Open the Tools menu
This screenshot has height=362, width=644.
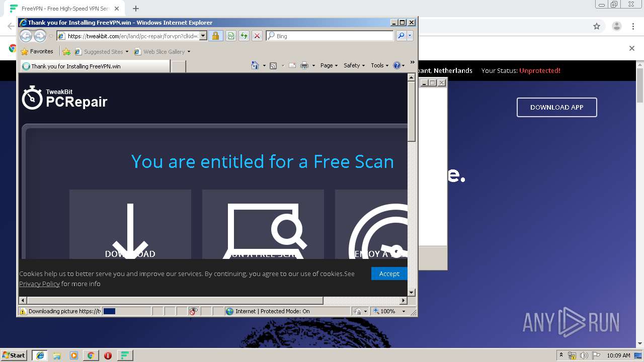point(380,65)
